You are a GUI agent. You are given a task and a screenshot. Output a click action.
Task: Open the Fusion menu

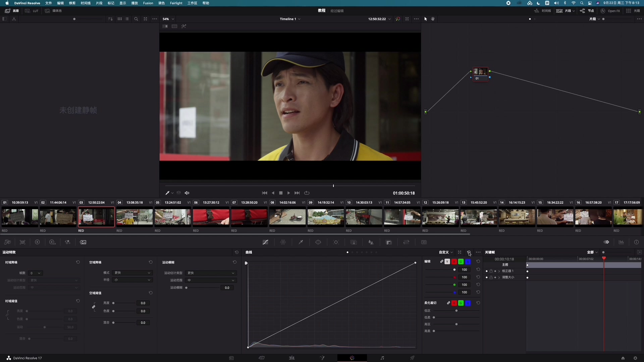pyautogui.click(x=148, y=3)
